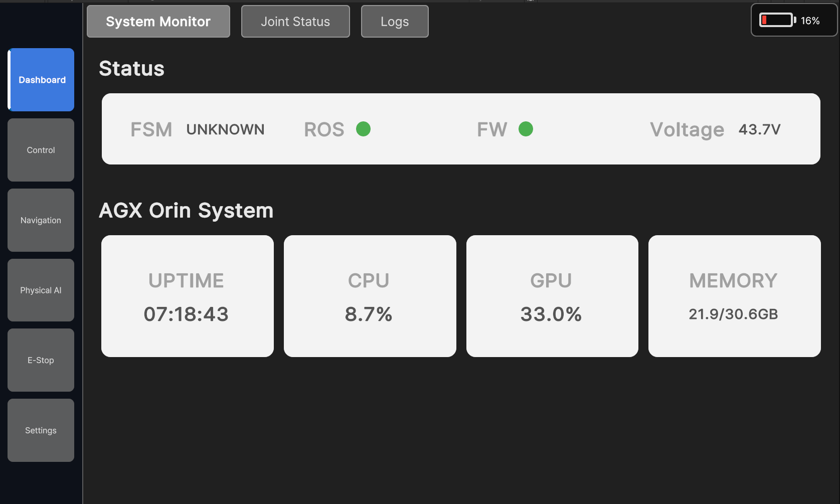Expand the FSM UNKNOWN status entry
This screenshot has width=840, height=504.
click(x=198, y=129)
